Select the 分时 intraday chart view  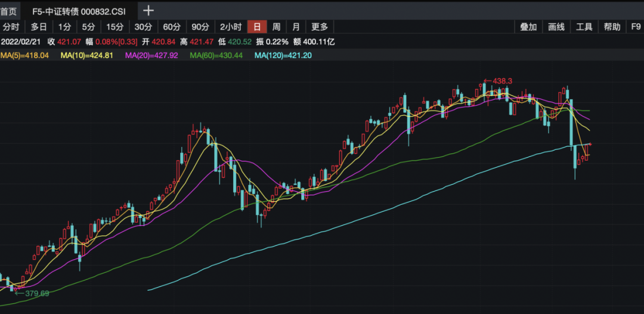pyautogui.click(x=11, y=27)
